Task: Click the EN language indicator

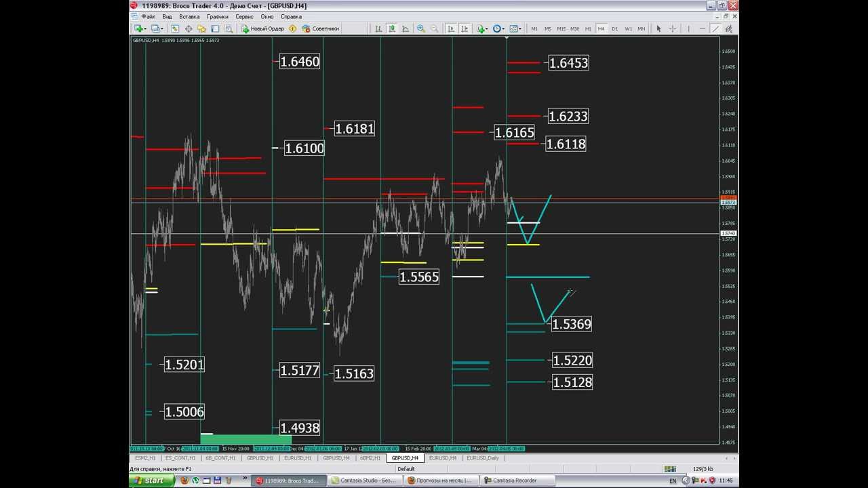Action: [x=673, y=481]
